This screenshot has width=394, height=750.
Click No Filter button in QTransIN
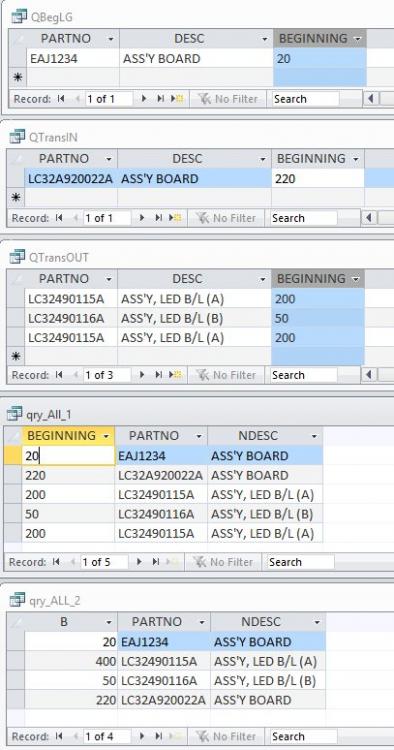226,218
